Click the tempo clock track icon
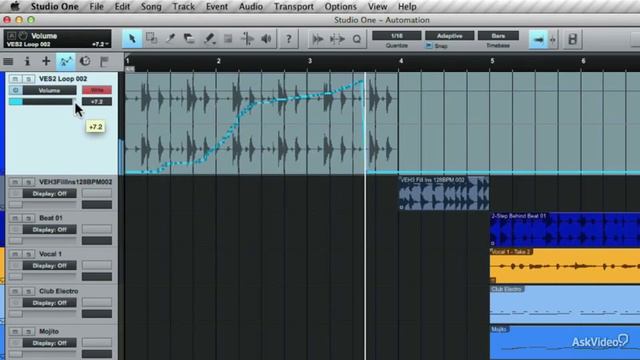This screenshot has width=640, height=360. click(85, 62)
